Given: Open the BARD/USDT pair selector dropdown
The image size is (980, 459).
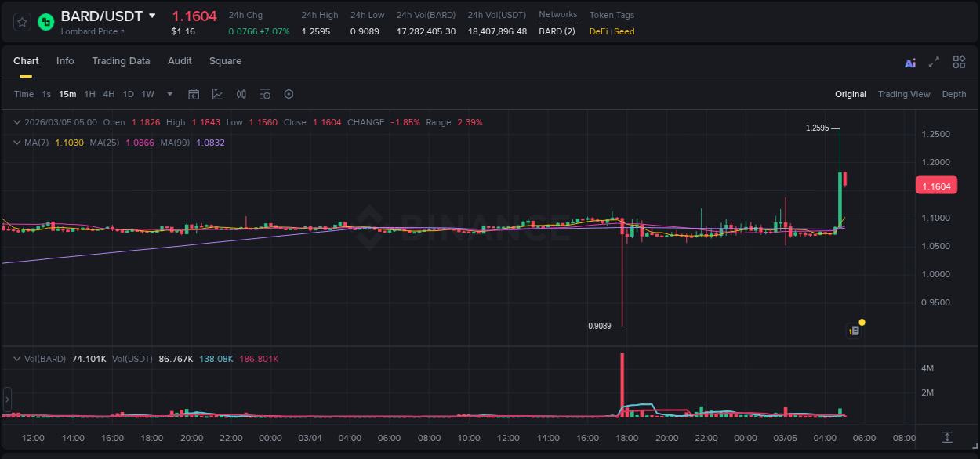Looking at the screenshot, I should tap(152, 16).
